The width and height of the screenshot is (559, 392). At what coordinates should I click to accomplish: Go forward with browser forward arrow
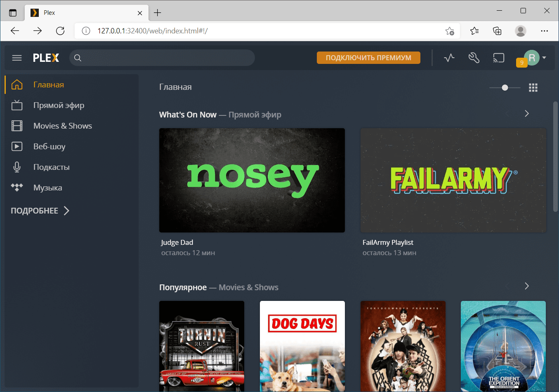coord(38,31)
